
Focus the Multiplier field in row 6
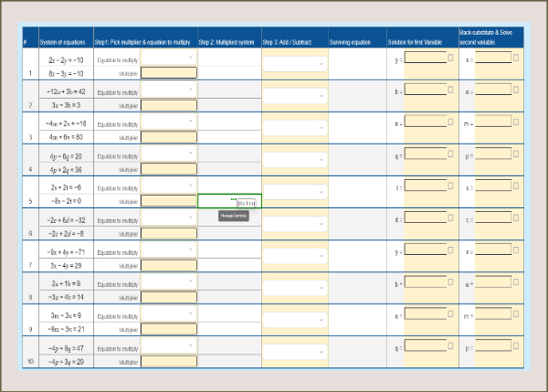[x=169, y=233]
